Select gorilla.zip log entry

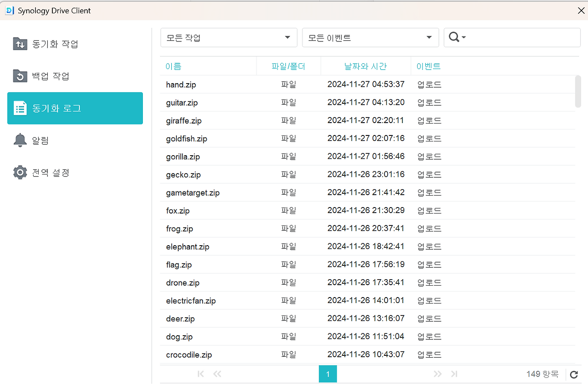(x=367, y=157)
